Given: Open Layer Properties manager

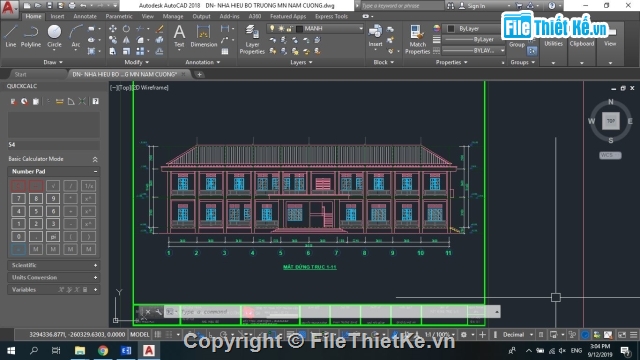Looking at the screenshot, I should 252,39.
